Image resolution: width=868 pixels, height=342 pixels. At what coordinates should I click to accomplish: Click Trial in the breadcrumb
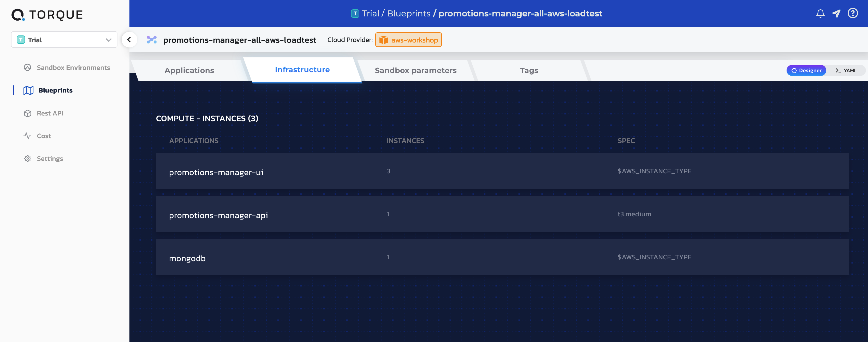coord(370,14)
